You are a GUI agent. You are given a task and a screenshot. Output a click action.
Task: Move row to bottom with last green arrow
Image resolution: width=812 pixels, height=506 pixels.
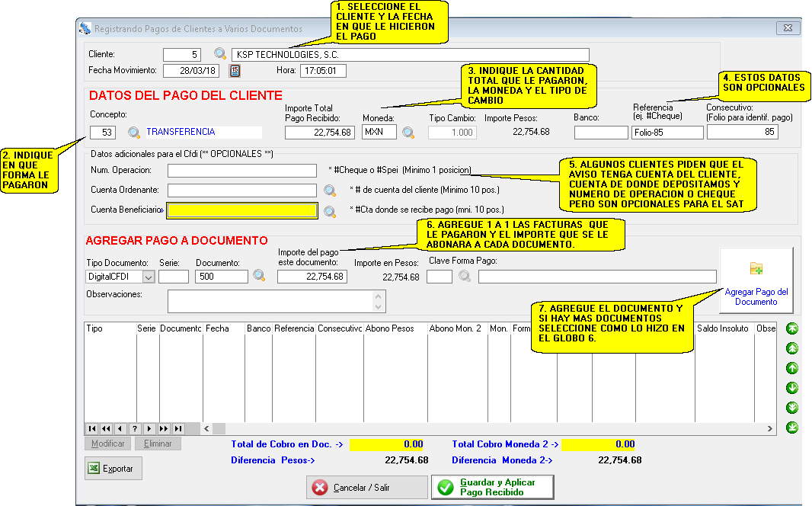pyautogui.click(x=792, y=428)
